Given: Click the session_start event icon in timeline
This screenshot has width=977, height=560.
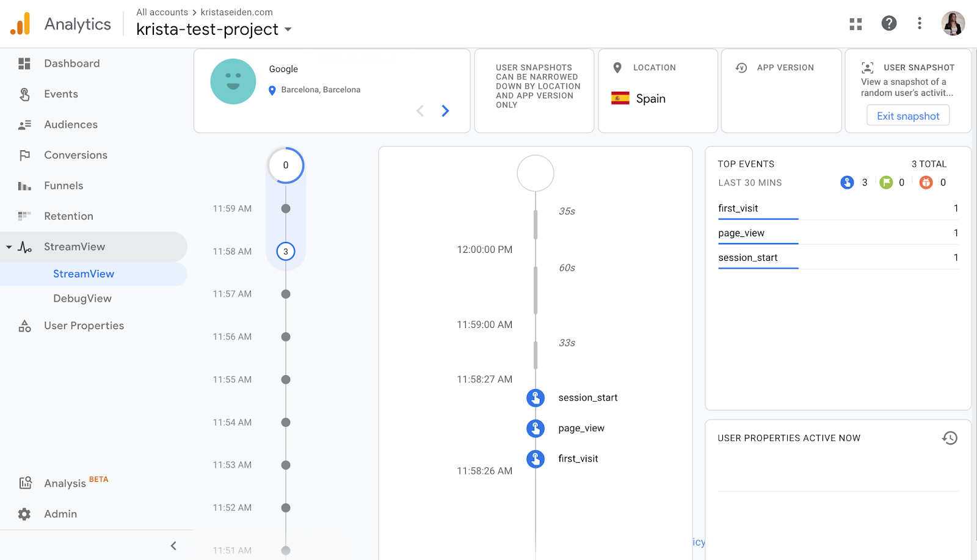Looking at the screenshot, I should pyautogui.click(x=536, y=398).
